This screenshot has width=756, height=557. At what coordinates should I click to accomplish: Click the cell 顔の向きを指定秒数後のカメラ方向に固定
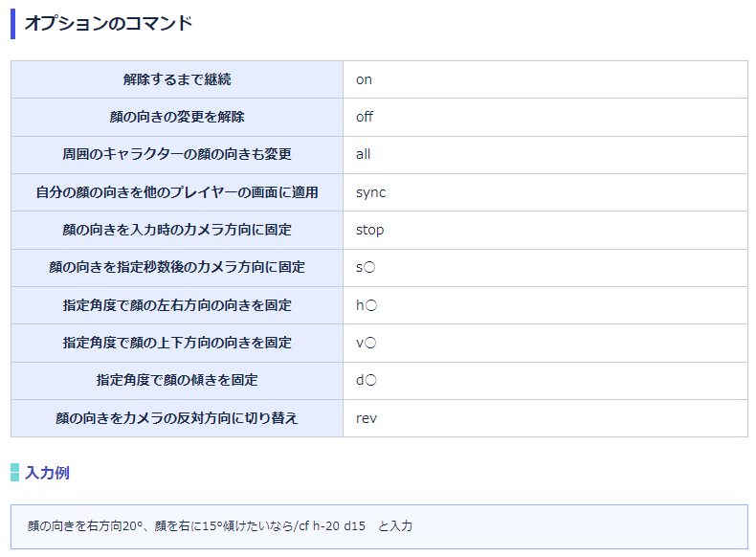point(177,268)
